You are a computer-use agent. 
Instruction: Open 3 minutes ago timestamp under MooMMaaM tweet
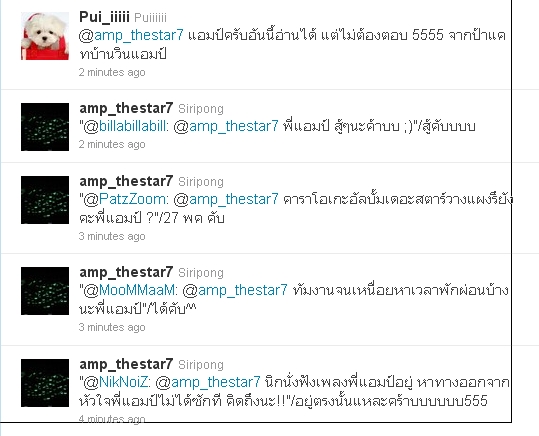coord(112,327)
